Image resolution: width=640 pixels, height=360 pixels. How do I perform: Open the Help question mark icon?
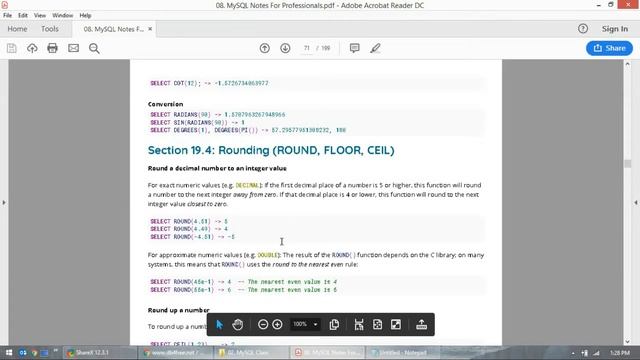pos(583,29)
